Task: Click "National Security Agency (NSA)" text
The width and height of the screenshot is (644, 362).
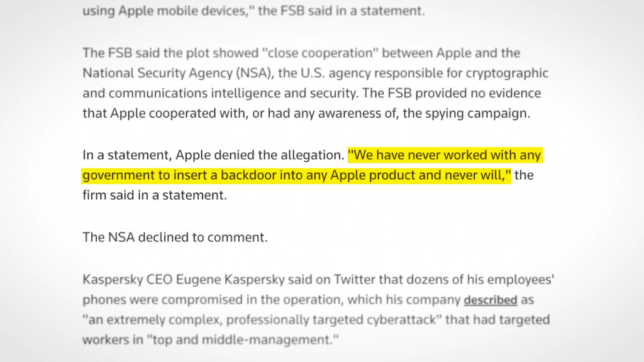Action: (x=178, y=73)
